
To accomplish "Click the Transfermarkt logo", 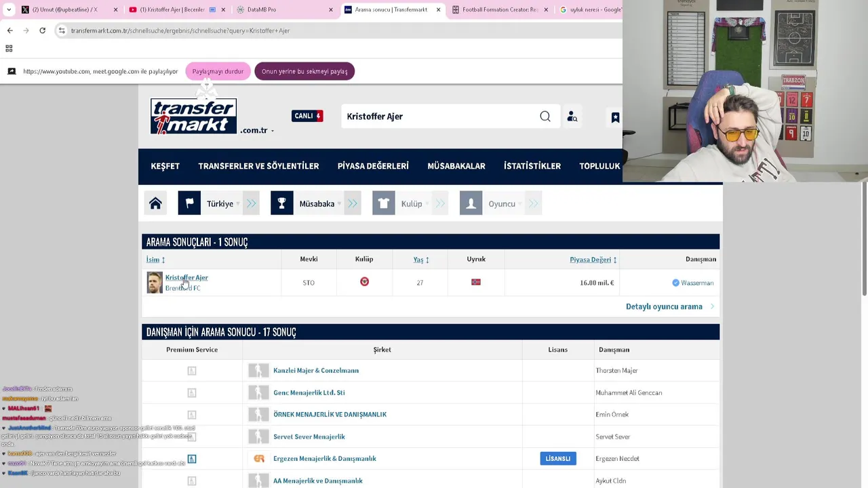I will click(x=193, y=116).
